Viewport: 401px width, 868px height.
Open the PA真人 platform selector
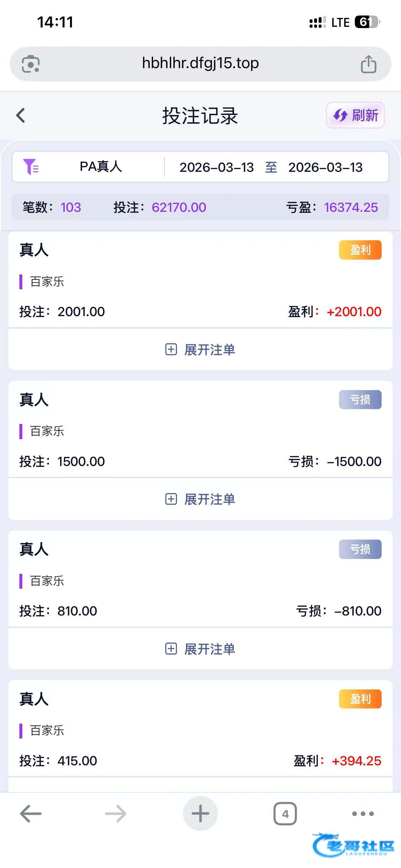100,167
